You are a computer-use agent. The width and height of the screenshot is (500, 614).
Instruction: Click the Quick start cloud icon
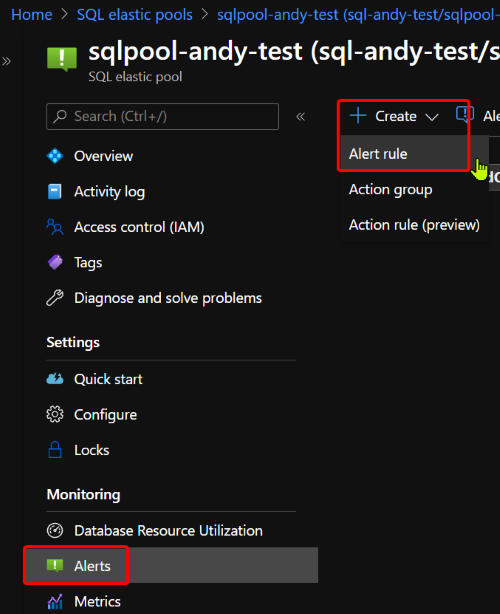55,379
